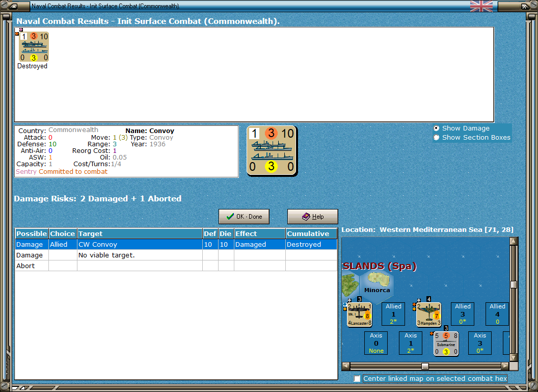Select the CW Convoy target cell
This screenshot has width=538, height=392.
[x=140, y=244]
